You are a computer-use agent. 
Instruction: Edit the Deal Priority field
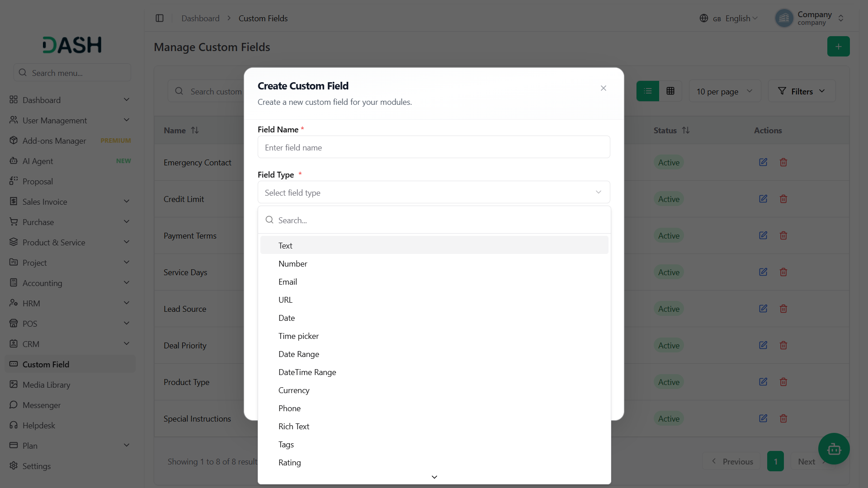[x=763, y=345]
